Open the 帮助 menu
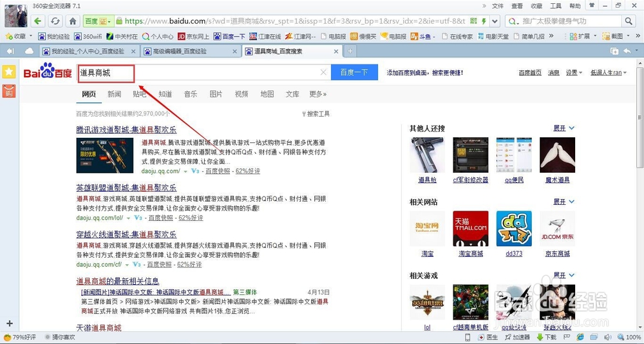This screenshot has width=644, height=344. click(575, 6)
